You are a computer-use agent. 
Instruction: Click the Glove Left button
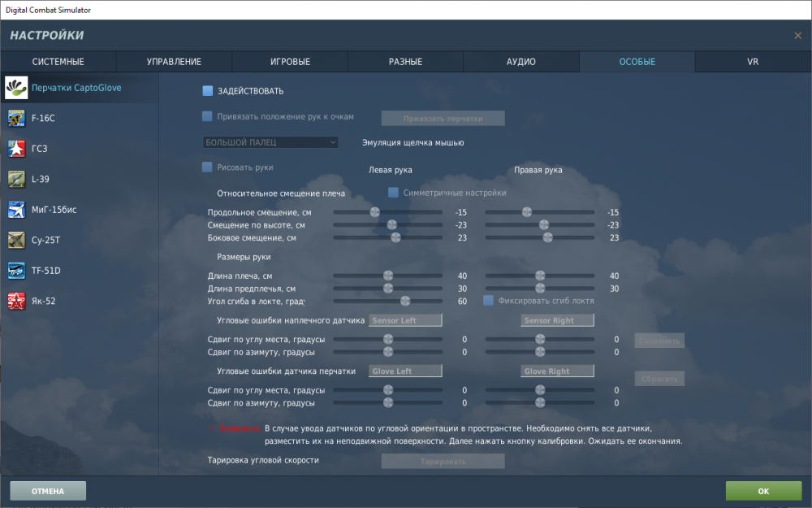click(x=405, y=371)
